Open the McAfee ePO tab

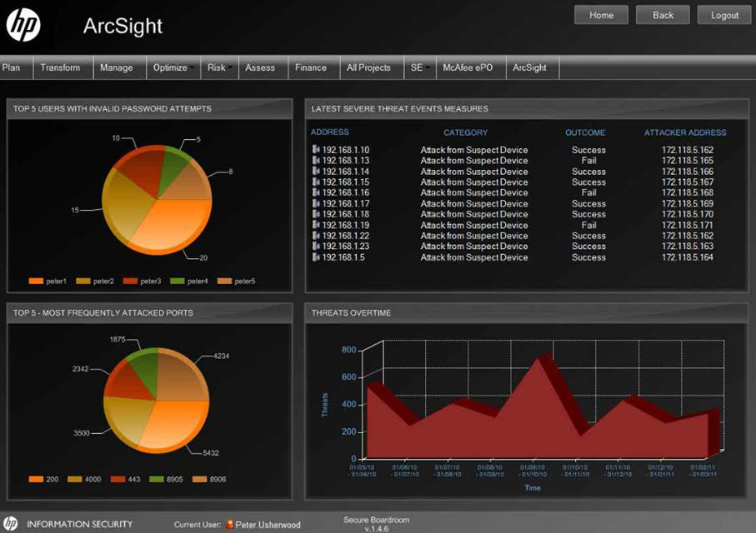click(x=471, y=67)
